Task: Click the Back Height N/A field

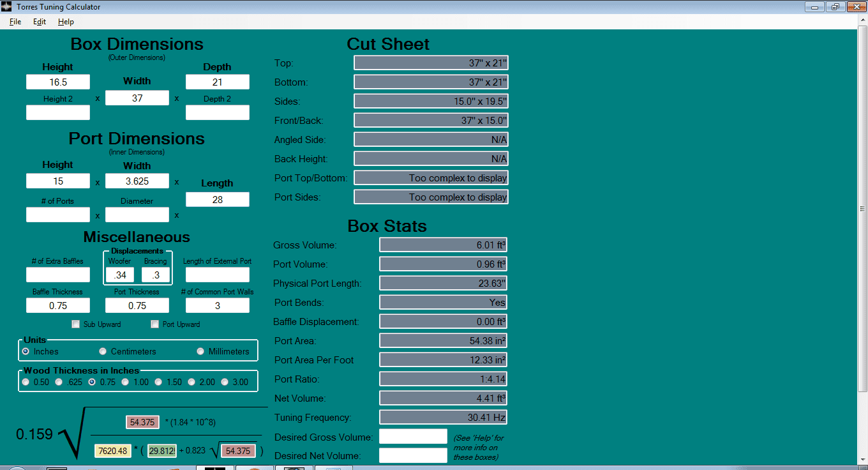Action: [x=431, y=158]
